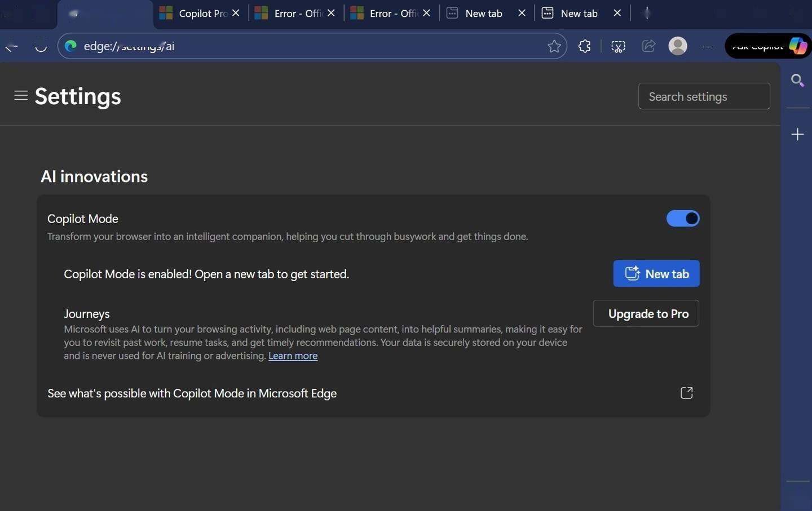Viewport: 812px width, 511px height.
Task: Open the Learn more link
Action: [293, 356]
